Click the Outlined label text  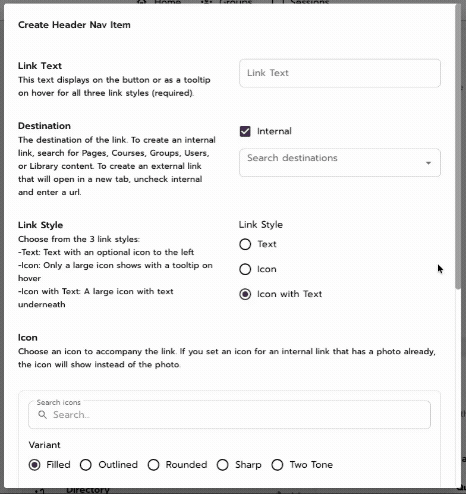click(x=118, y=465)
